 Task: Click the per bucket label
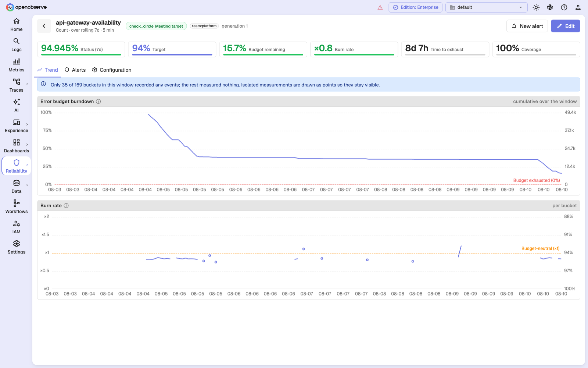564,206
